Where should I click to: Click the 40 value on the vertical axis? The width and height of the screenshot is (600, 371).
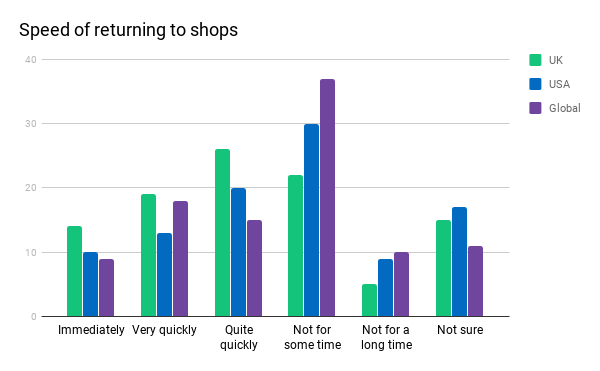[31, 59]
